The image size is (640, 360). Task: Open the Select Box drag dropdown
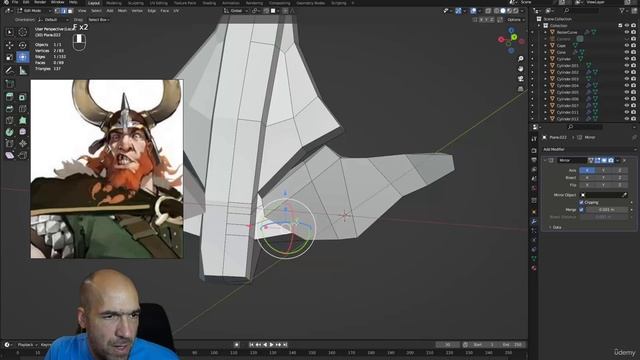(x=100, y=20)
